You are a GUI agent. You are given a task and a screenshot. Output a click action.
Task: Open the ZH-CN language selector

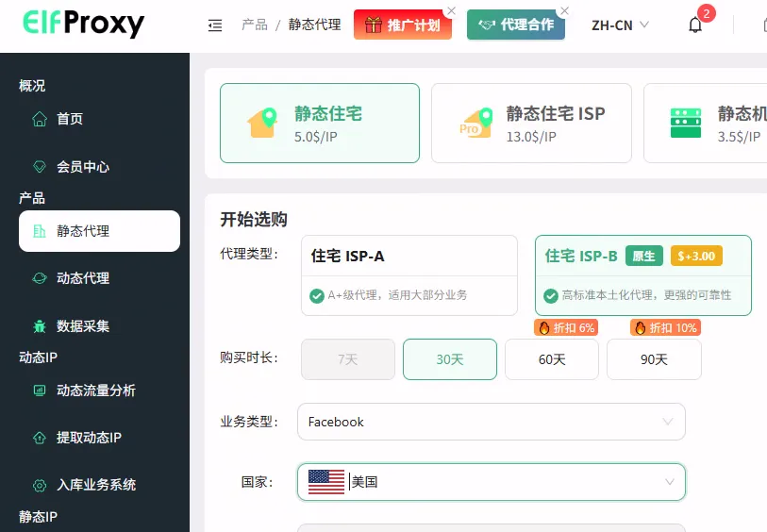pos(619,25)
